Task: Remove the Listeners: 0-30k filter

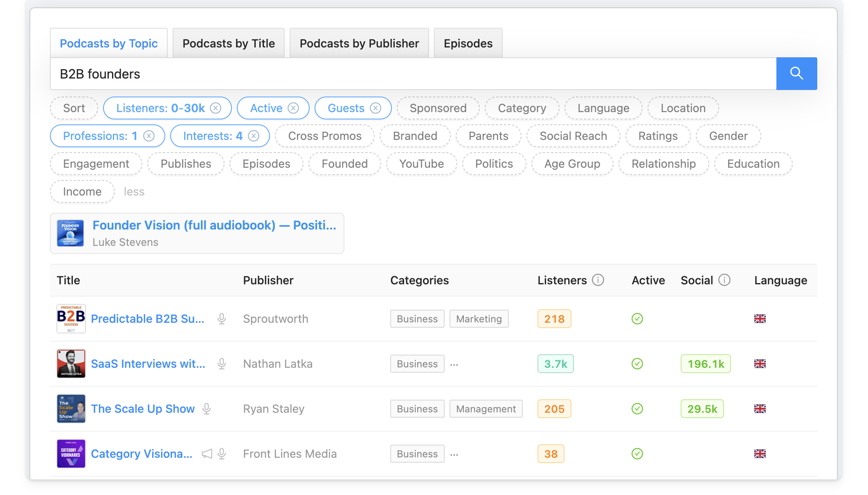Action: click(216, 108)
